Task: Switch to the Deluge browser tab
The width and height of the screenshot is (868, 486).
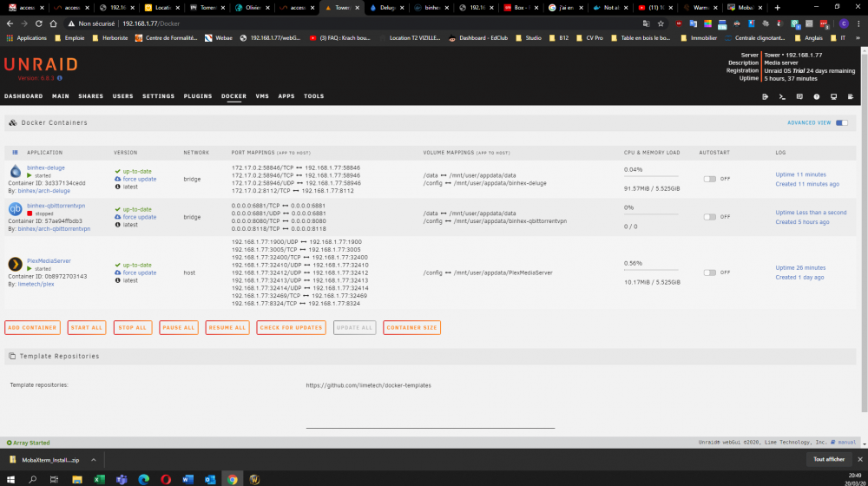Action: click(387, 8)
